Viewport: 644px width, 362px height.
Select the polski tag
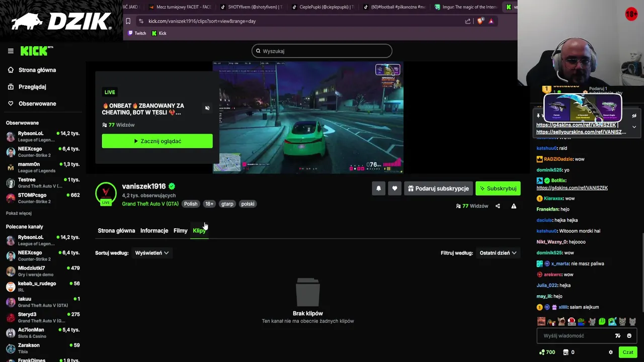[248, 204]
